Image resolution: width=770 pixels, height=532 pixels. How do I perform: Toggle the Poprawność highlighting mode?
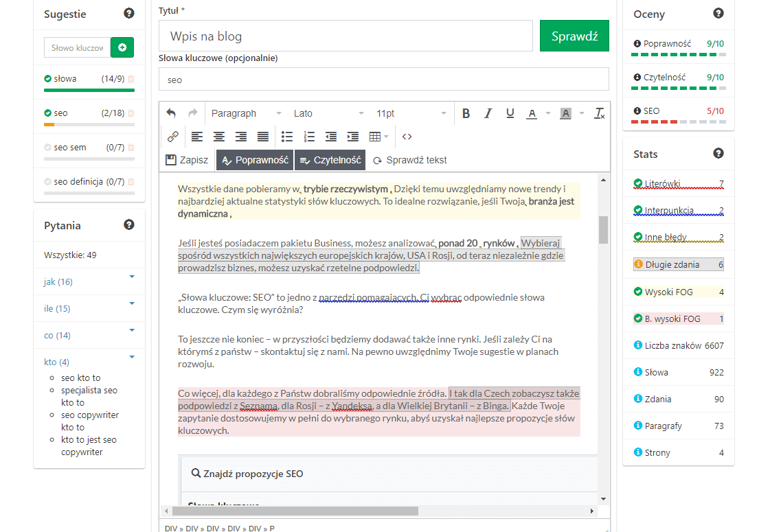pos(255,160)
